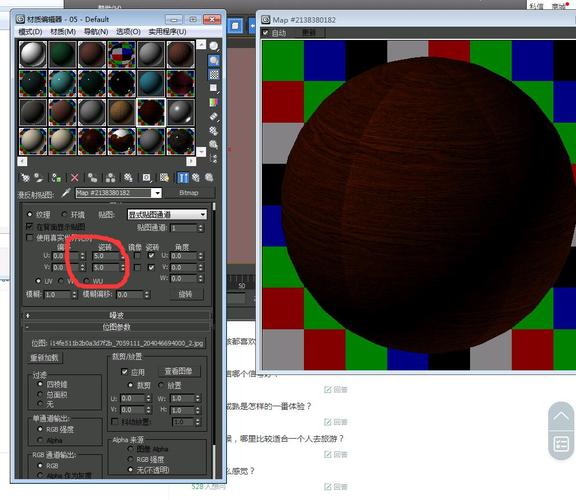Click the Sample Type sphere icon
Viewport: 576px width, 500px height.
click(x=214, y=46)
